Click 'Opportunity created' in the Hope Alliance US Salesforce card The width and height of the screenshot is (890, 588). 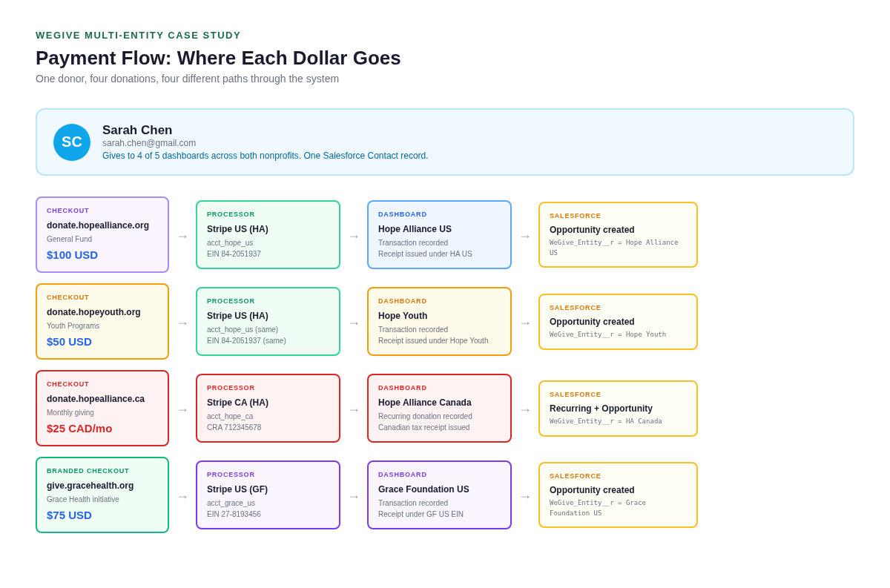click(592, 230)
